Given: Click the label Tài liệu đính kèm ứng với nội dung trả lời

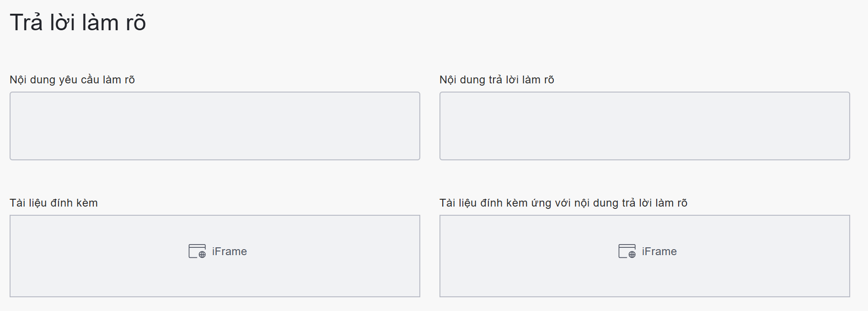Looking at the screenshot, I should 563,203.
